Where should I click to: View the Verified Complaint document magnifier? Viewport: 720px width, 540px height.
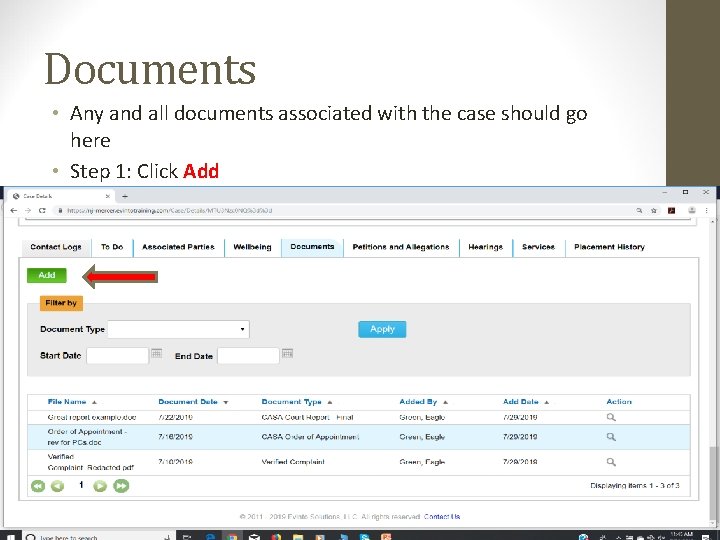(x=611, y=462)
